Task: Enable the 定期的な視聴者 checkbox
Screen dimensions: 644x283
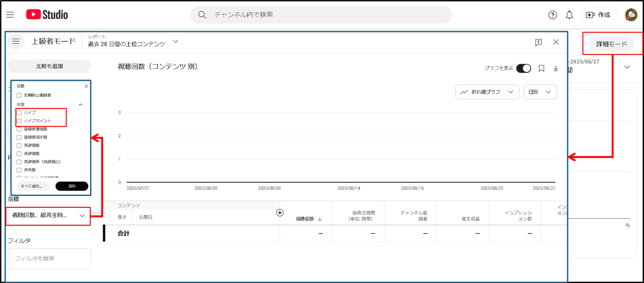Action: [x=18, y=95]
